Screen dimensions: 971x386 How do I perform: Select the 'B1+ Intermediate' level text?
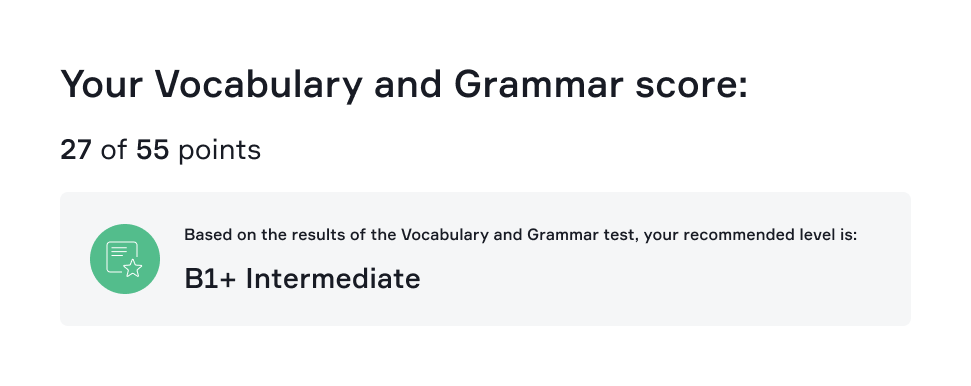[x=302, y=278]
